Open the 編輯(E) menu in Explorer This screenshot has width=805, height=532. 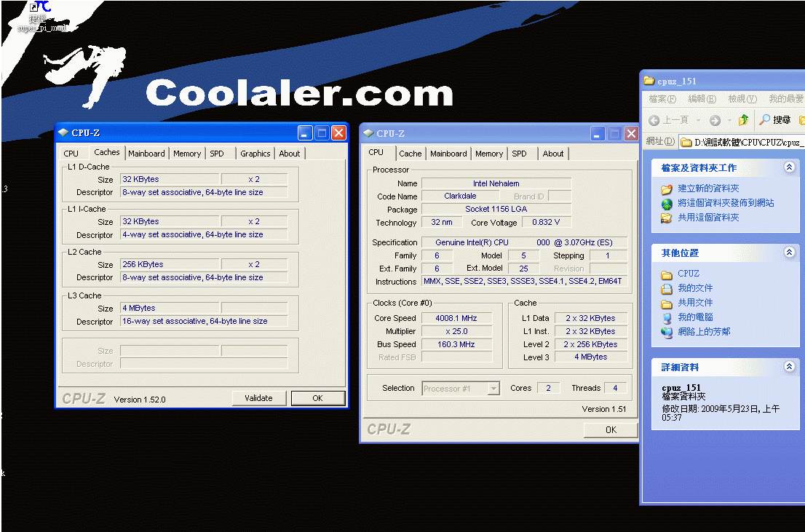[702, 98]
